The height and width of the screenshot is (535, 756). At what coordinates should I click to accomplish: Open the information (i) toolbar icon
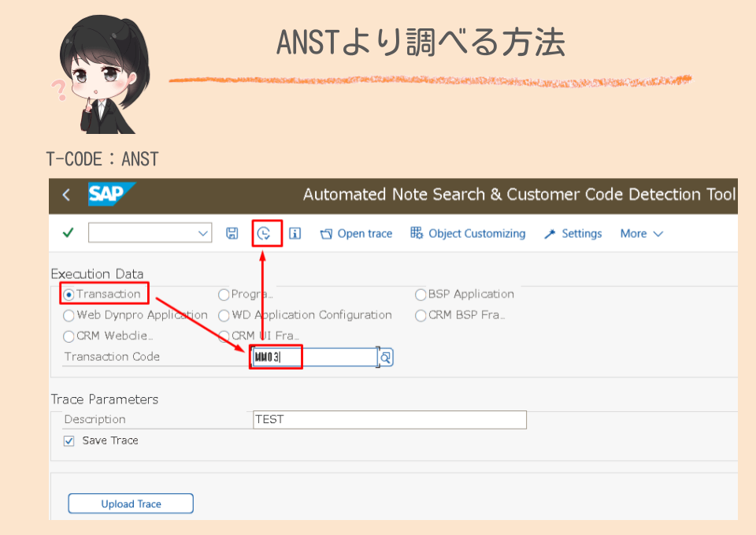[295, 233]
